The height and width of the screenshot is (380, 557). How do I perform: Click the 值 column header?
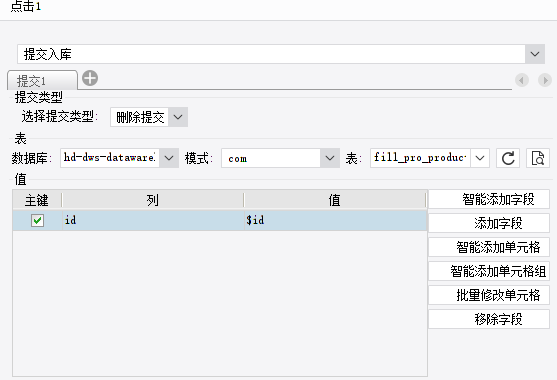coord(335,200)
